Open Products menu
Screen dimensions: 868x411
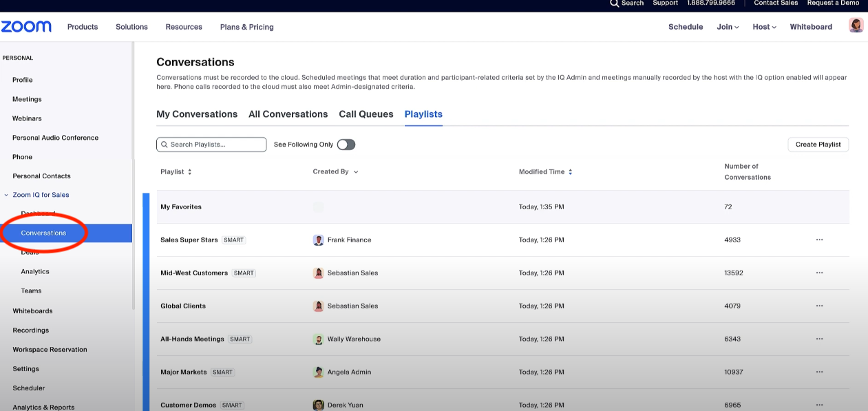[83, 27]
